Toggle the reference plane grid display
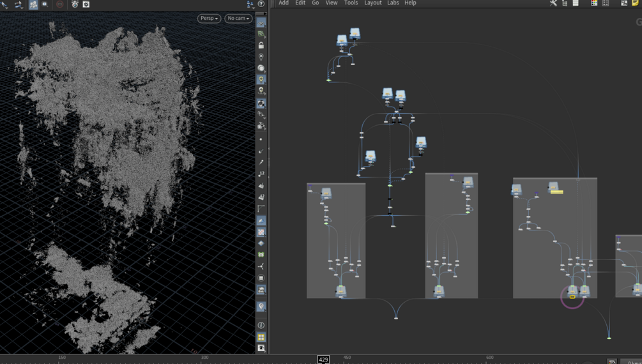 261,23
